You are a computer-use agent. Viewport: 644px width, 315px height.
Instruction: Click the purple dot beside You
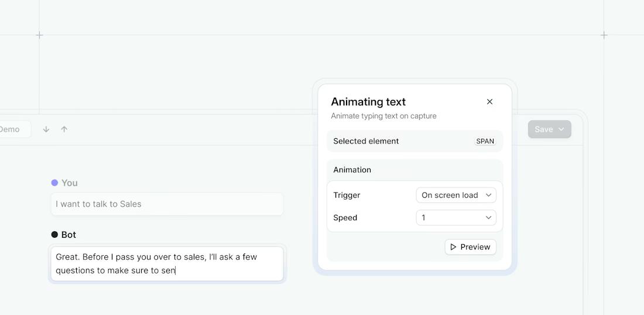(54, 183)
